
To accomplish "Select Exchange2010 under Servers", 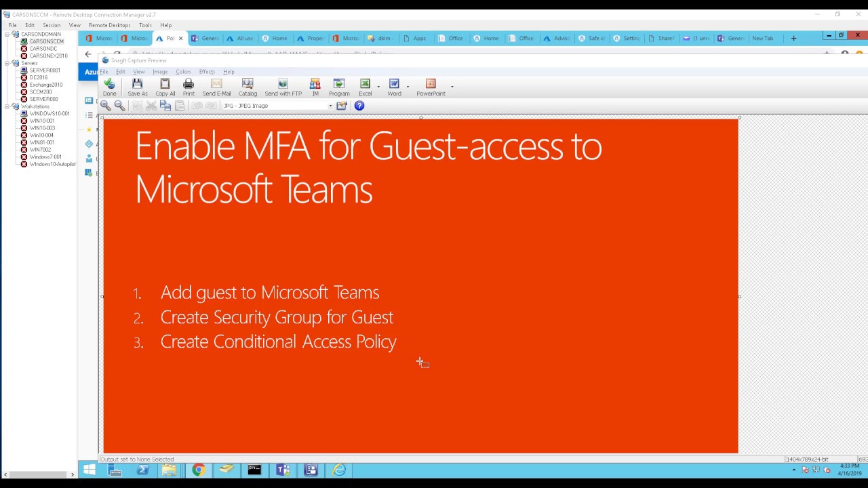I will [46, 85].
